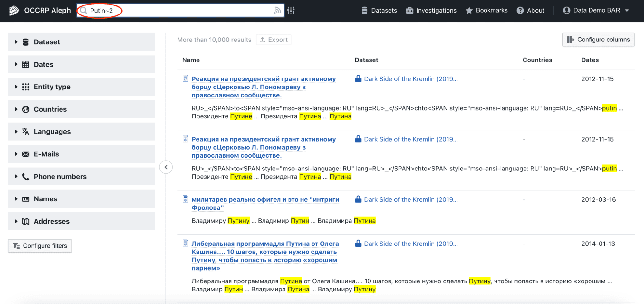Click the search magnifier icon
This screenshot has height=304, width=644.
tap(84, 11)
